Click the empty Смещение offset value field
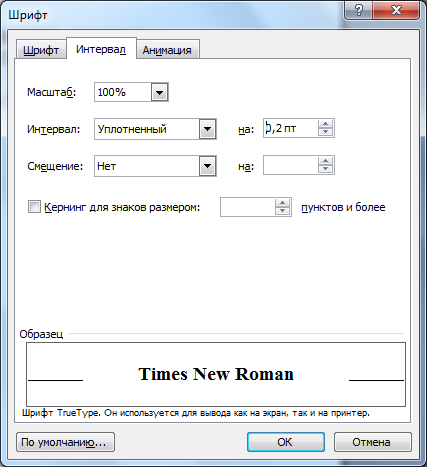The width and height of the screenshot is (427, 467). tap(291, 165)
